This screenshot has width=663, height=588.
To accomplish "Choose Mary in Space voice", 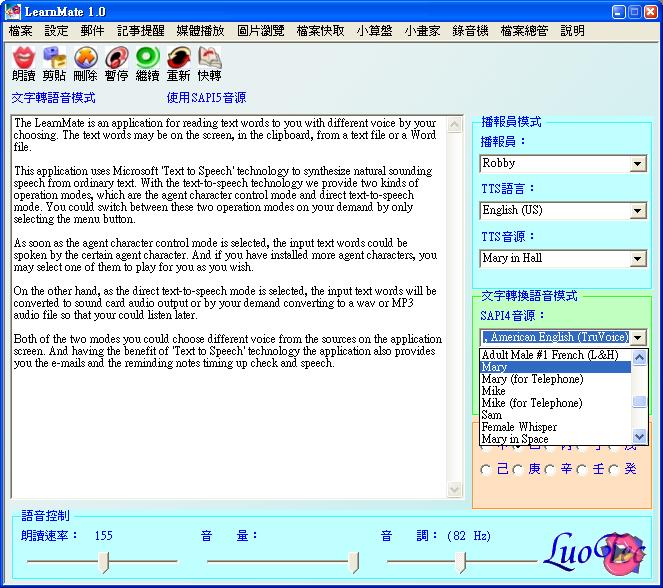I will 556,439.
